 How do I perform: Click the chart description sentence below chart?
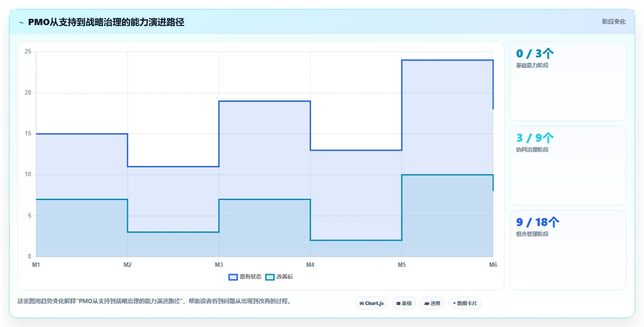[x=155, y=301]
